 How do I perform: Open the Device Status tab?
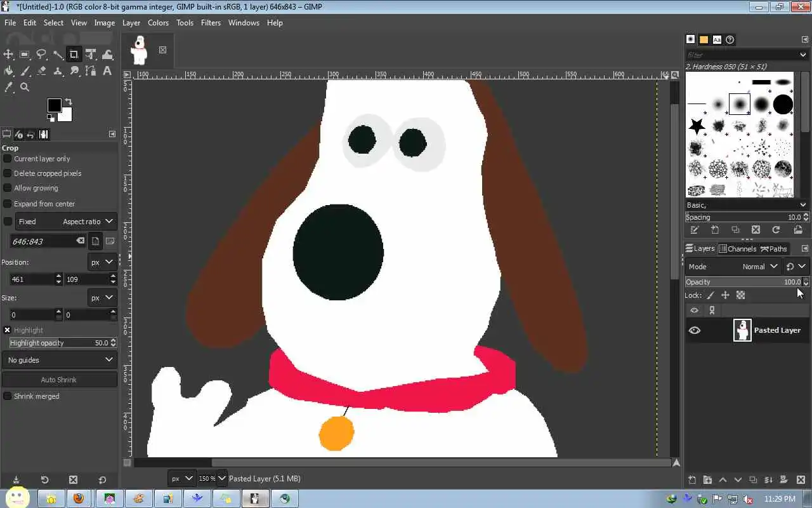click(18, 135)
